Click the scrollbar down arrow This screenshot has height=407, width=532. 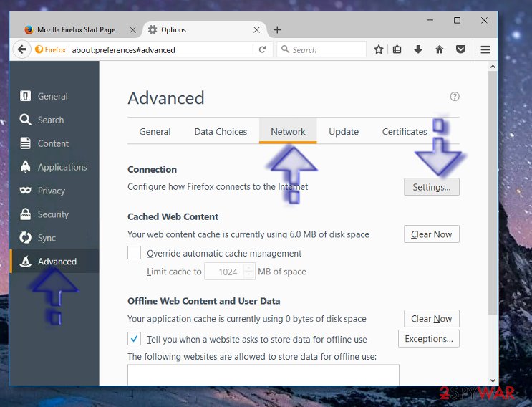(493, 381)
